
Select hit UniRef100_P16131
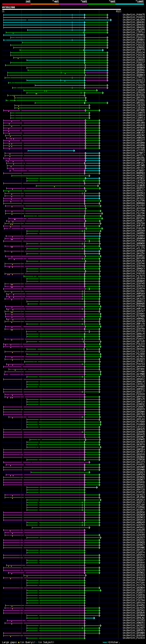pos(134,42)
